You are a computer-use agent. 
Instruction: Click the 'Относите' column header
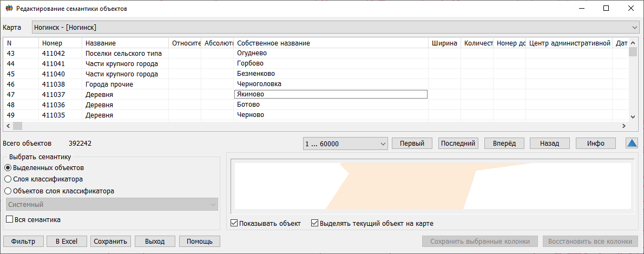point(185,43)
